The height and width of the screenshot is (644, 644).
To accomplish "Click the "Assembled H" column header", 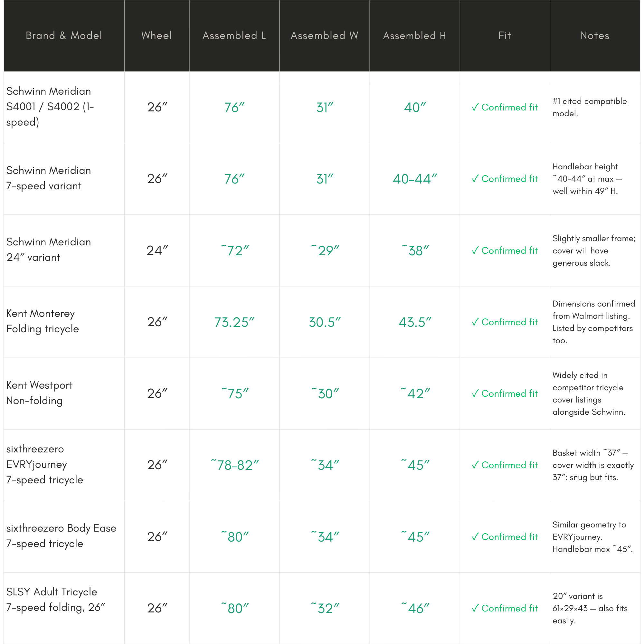I will pos(414,36).
